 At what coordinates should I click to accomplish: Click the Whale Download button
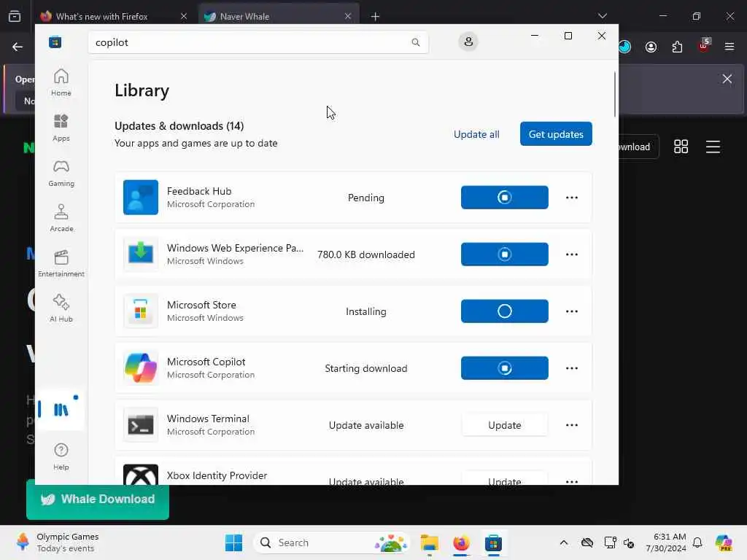pyautogui.click(x=98, y=499)
